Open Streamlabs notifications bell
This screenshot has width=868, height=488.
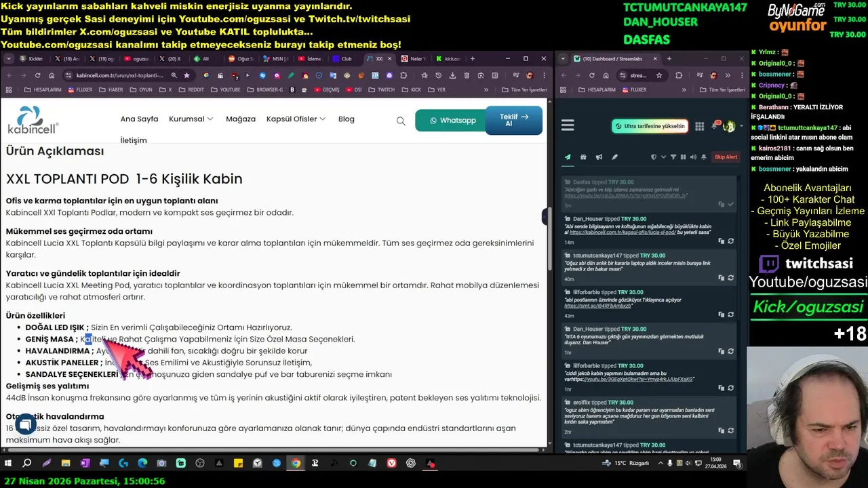pos(715,125)
